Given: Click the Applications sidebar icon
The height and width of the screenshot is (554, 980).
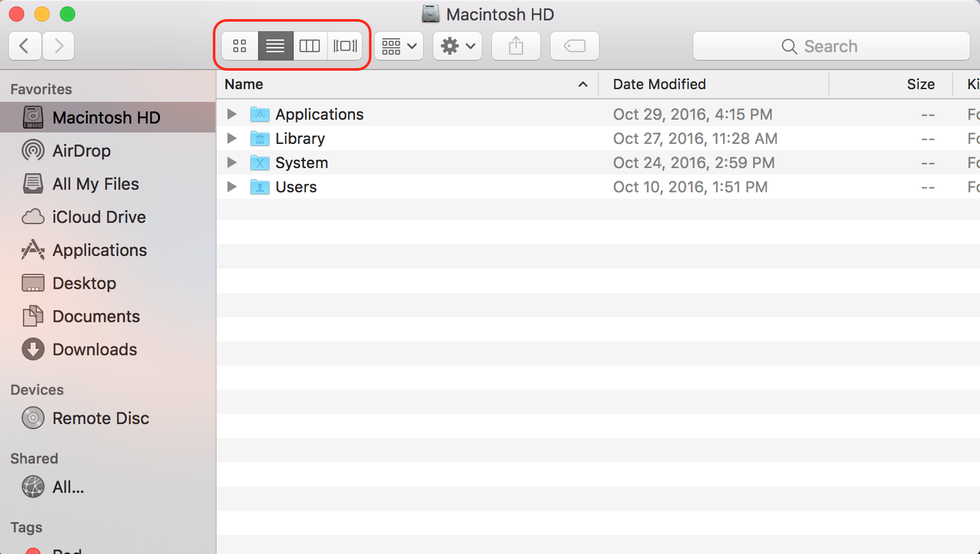Looking at the screenshot, I should (x=33, y=250).
